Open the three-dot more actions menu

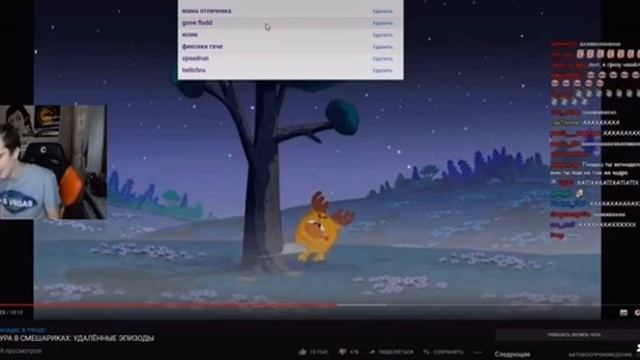(478, 352)
